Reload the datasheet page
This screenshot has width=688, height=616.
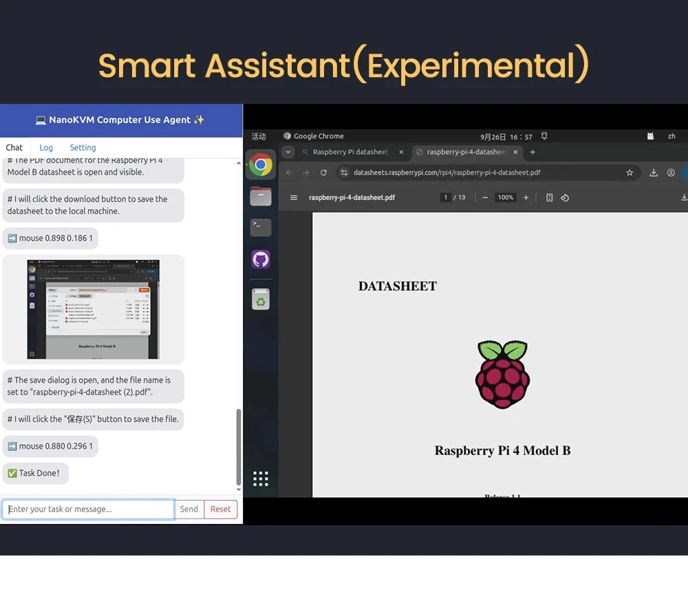[323, 173]
